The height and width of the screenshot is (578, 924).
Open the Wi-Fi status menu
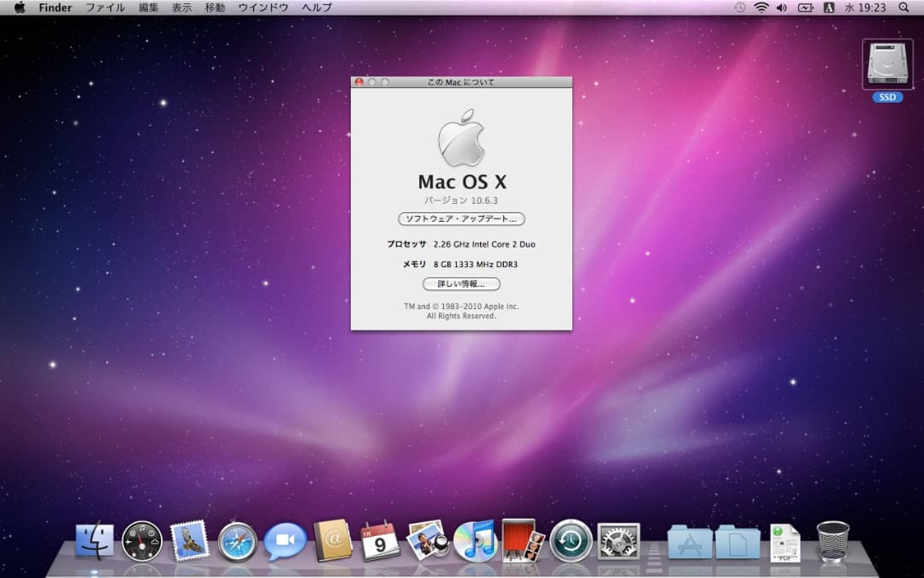coord(761,7)
